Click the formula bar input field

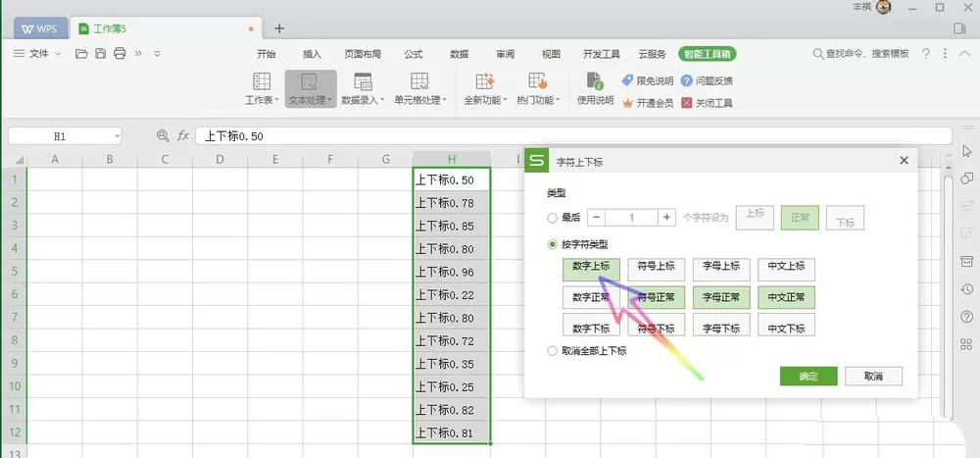pos(573,135)
